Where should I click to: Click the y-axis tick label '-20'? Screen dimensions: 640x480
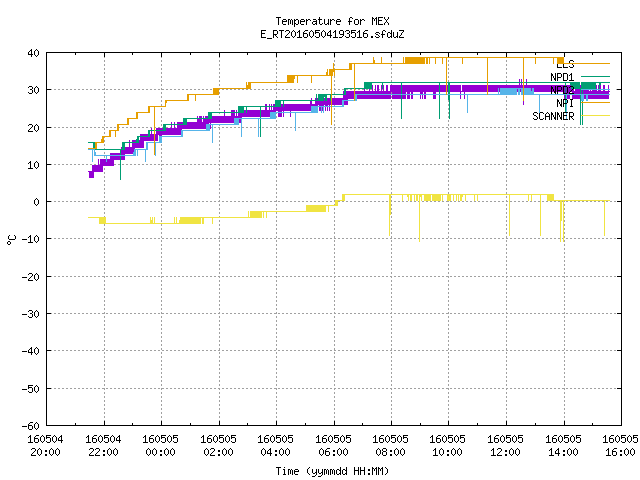point(31,277)
